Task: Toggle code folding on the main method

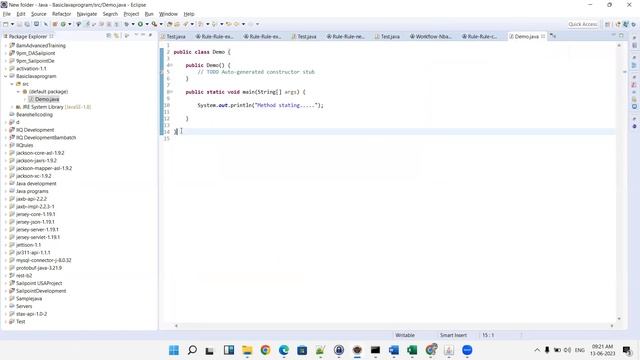Action: (171, 92)
